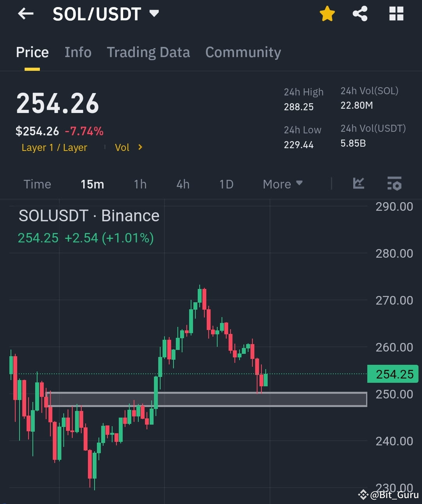Collapse the Time interval option
The width and height of the screenshot is (422, 504).
click(37, 184)
